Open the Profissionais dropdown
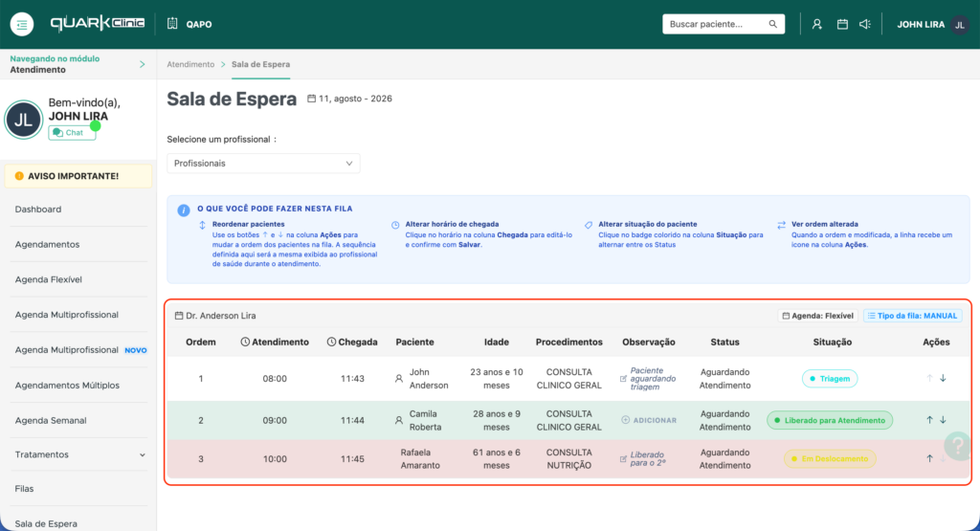 click(263, 163)
